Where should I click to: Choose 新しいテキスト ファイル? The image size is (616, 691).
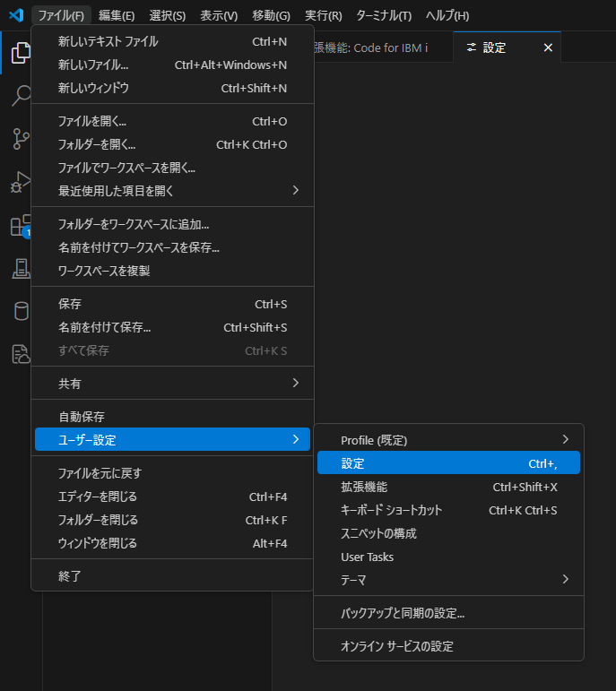[x=172, y=41]
